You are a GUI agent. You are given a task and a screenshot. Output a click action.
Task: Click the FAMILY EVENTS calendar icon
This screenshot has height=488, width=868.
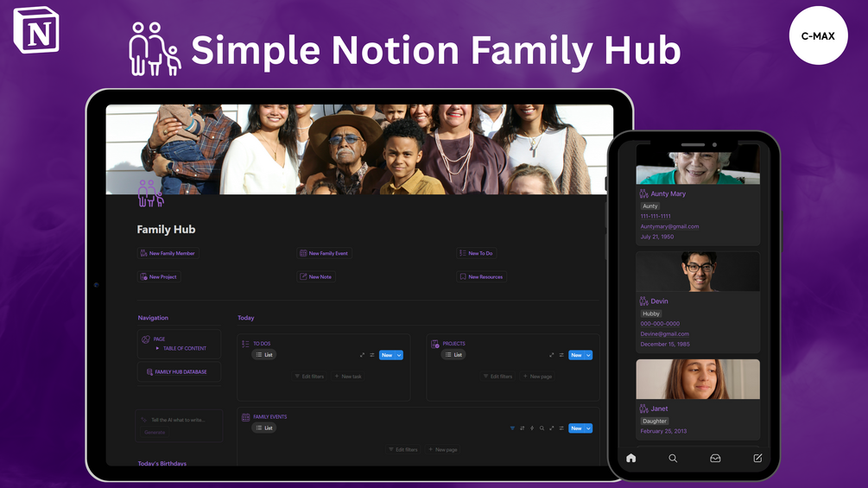coord(246,417)
